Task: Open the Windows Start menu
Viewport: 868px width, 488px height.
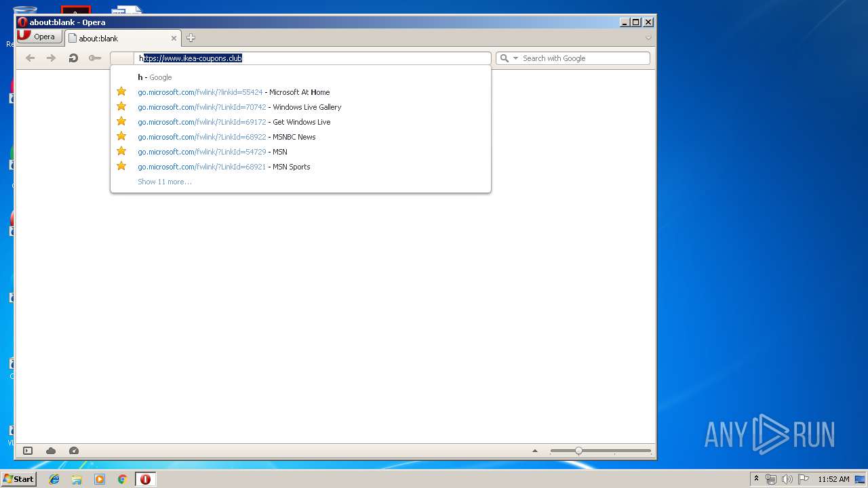Action: 18,479
